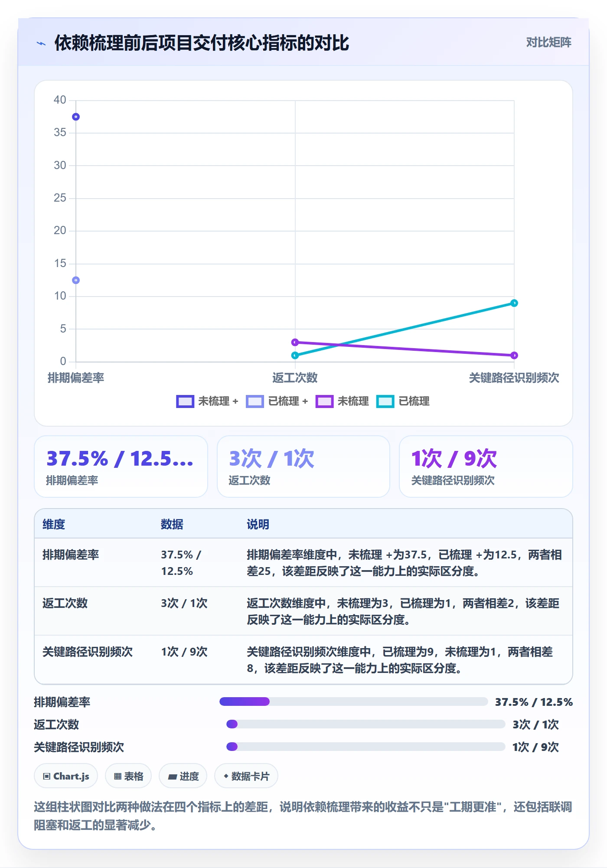Toggle the purple 未梳理 legend swatch
This screenshot has width=607, height=868.
pyautogui.click(x=324, y=401)
